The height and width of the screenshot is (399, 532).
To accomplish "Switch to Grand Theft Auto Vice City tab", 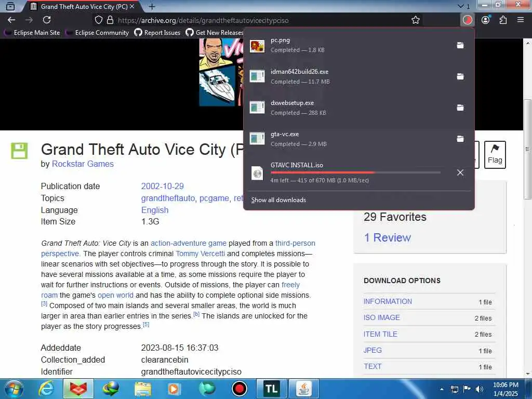I will (x=83, y=6).
